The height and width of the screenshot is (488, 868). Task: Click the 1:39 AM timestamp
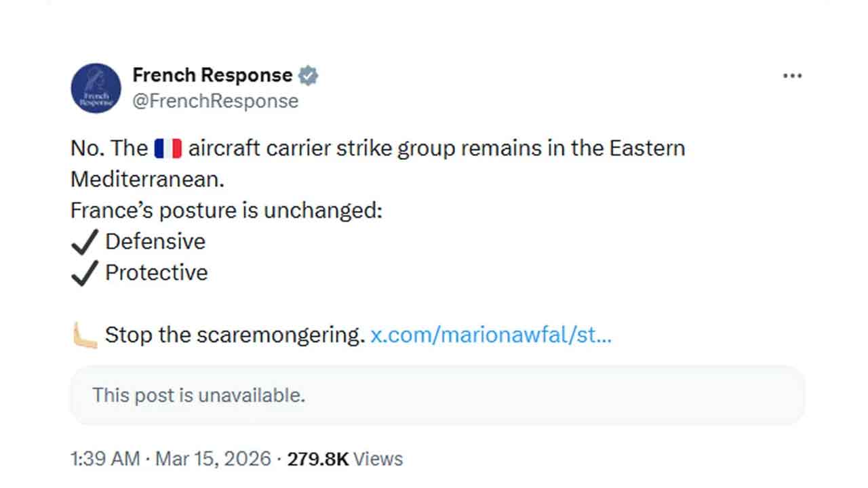coord(104,459)
